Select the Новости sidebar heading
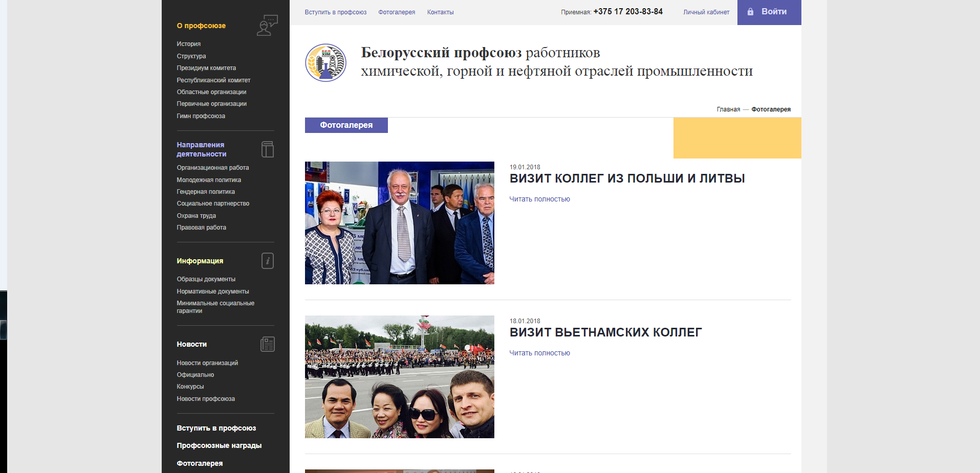Screen dimensions: 980x473 click(192, 344)
